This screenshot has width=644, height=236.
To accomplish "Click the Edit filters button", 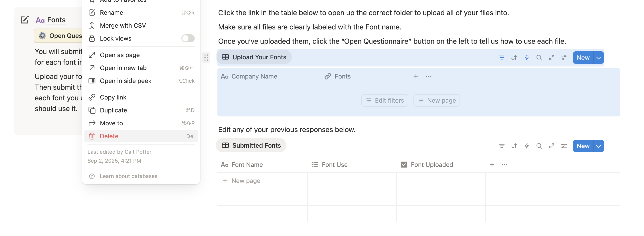I will pyautogui.click(x=385, y=100).
